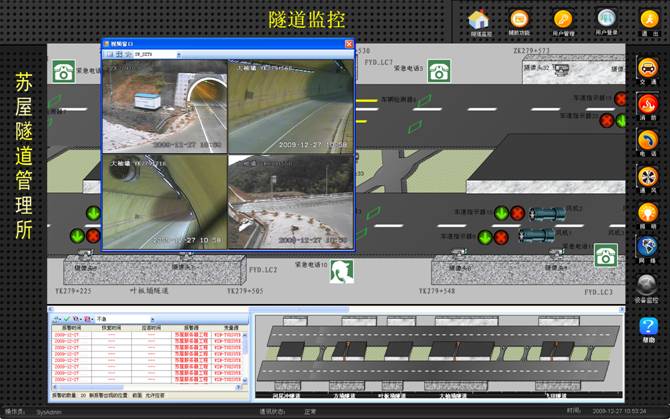Open the 隧道监控 home icon
Screen dimensions: 670x419
tap(478, 19)
